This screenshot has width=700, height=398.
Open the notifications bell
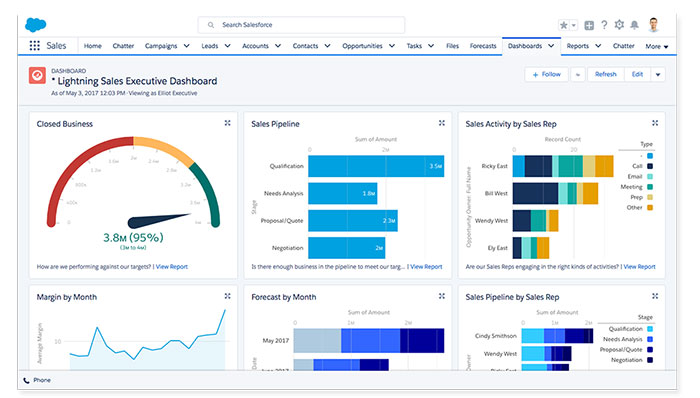pyautogui.click(x=634, y=25)
